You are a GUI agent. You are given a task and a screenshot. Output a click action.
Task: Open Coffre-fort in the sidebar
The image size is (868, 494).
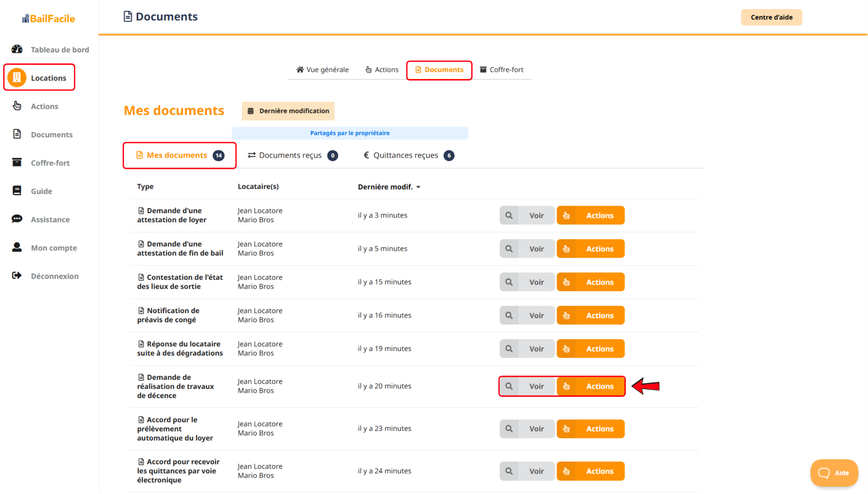coord(50,163)
